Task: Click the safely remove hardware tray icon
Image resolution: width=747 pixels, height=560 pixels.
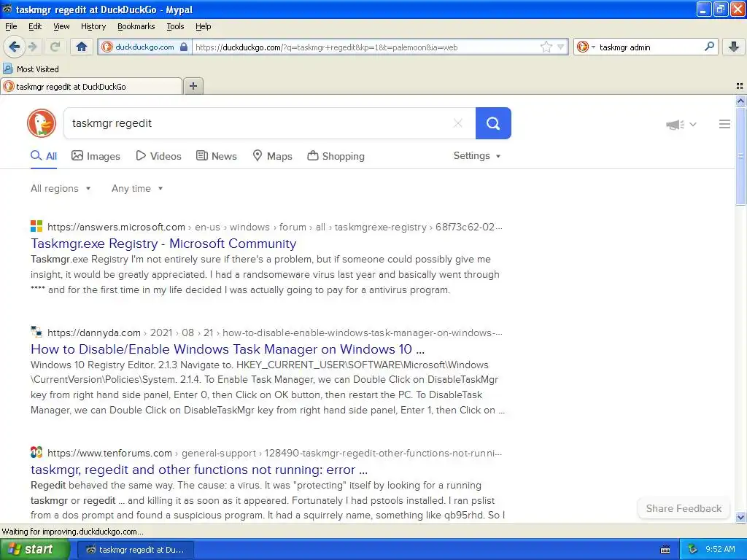Action: (x=692, y=550)
